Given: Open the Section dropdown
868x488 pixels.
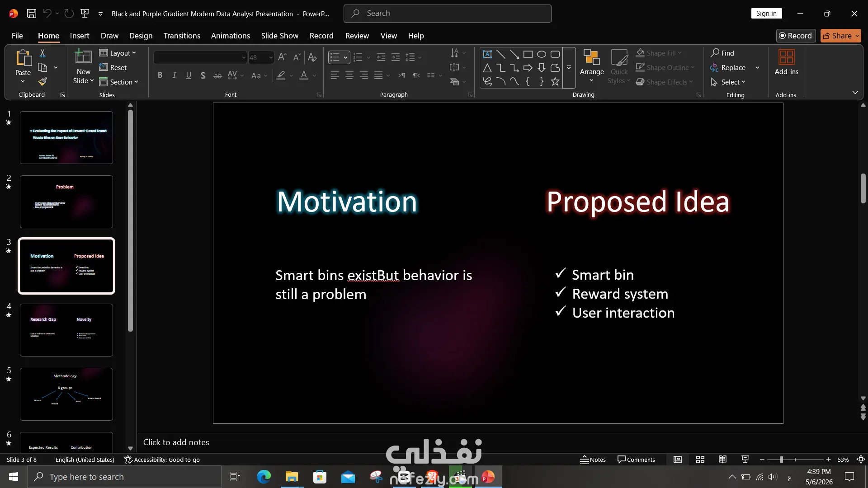Looking at the screenshot, I should [x=118, y=82].
